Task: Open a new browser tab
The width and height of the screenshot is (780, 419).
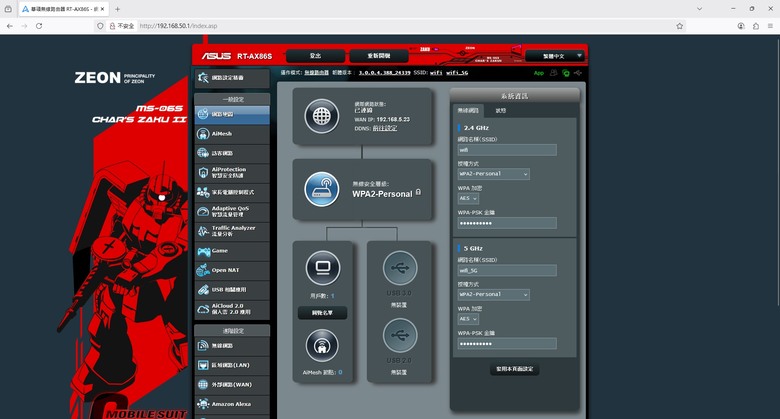Action: (117, 9)
